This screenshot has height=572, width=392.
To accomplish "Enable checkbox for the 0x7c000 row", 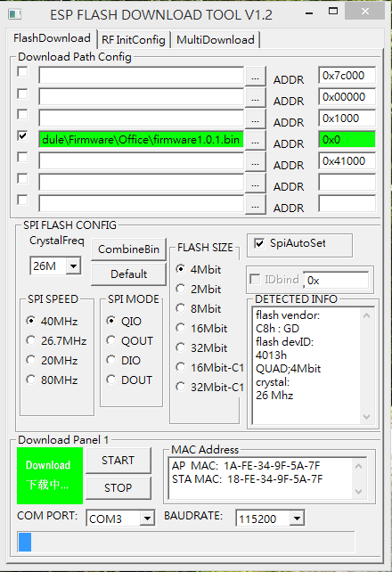I will 22,72.
